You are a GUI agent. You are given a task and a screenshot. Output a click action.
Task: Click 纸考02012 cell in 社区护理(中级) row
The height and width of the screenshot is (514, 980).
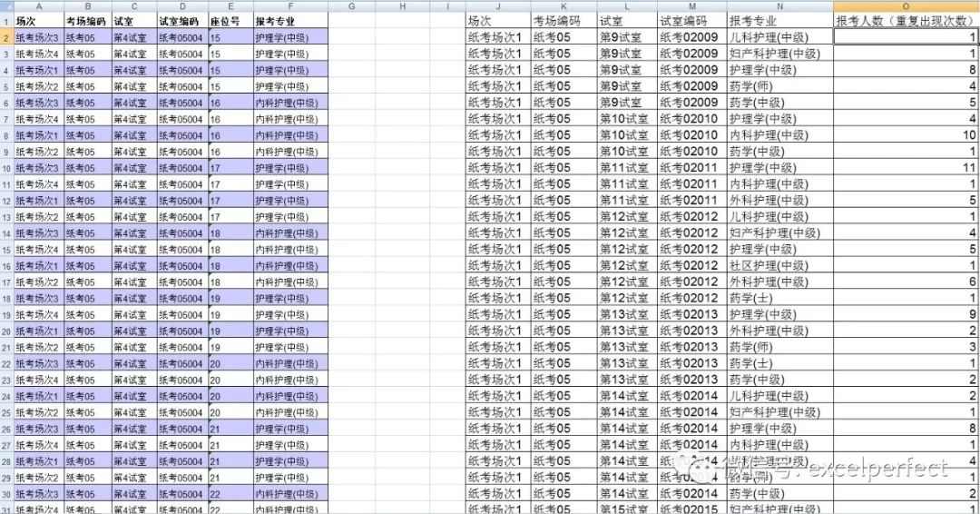(x=691, y=265)
